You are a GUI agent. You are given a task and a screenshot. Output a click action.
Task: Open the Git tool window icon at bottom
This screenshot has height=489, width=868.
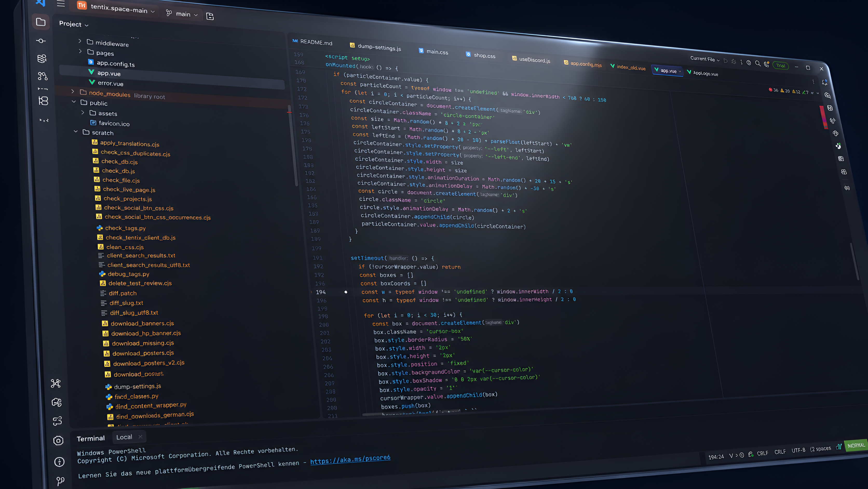tap(60, 481)
